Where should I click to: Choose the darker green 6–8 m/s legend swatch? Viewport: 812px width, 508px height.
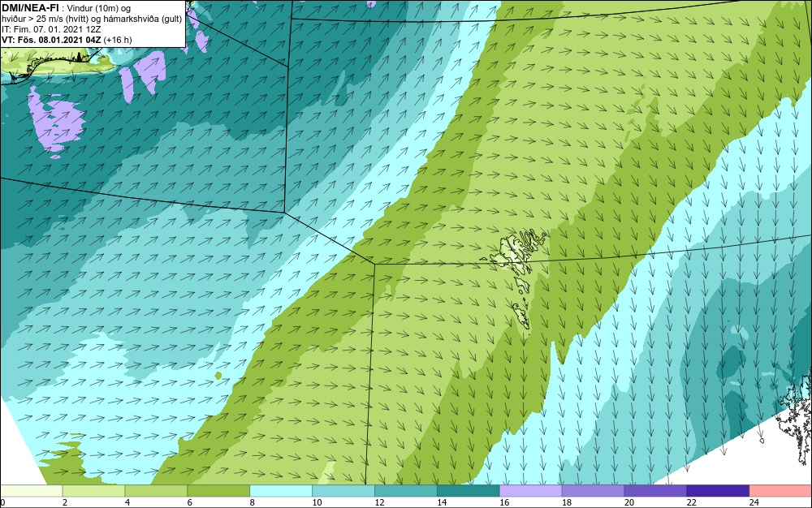(218, 491)
